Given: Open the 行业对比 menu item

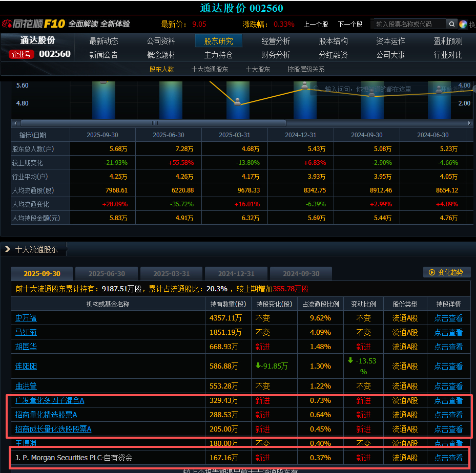Looking at the screenshot, I should tap(448, 55).
